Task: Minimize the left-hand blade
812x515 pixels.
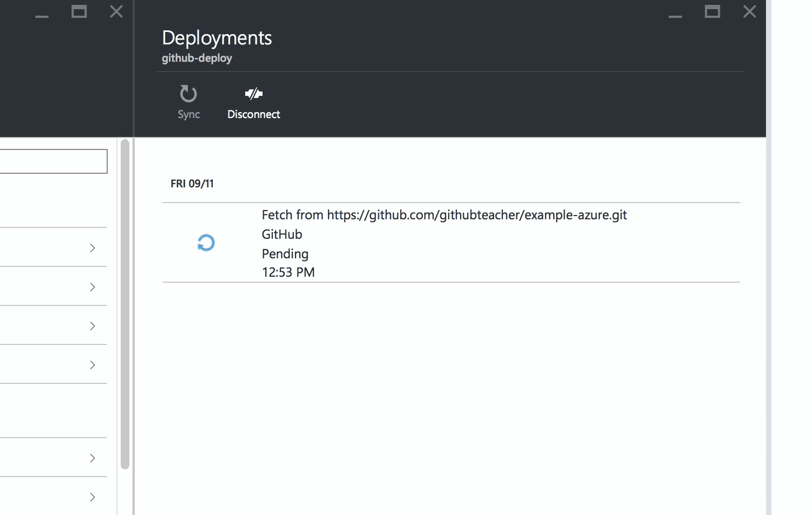Action: 42,13
